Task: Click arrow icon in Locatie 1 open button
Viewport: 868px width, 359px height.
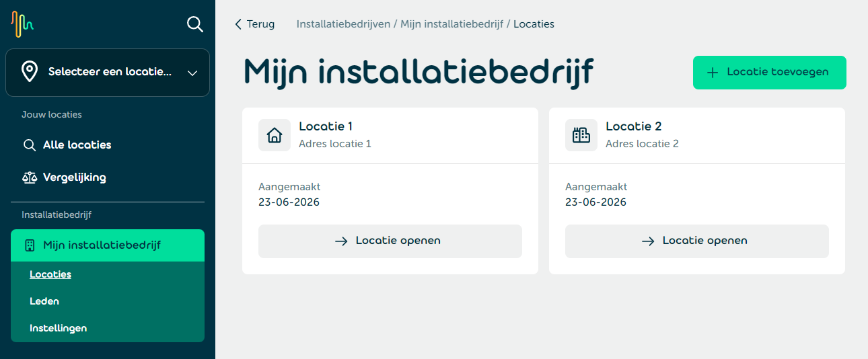Action: pos(341,241)
